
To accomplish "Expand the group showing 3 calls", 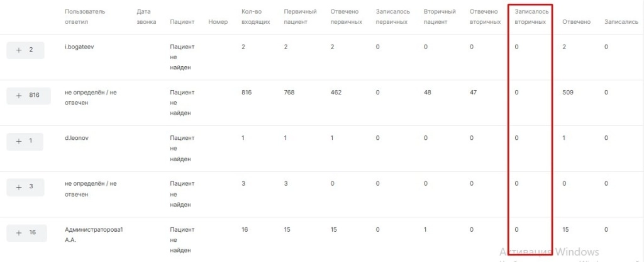I will (25, 186).
